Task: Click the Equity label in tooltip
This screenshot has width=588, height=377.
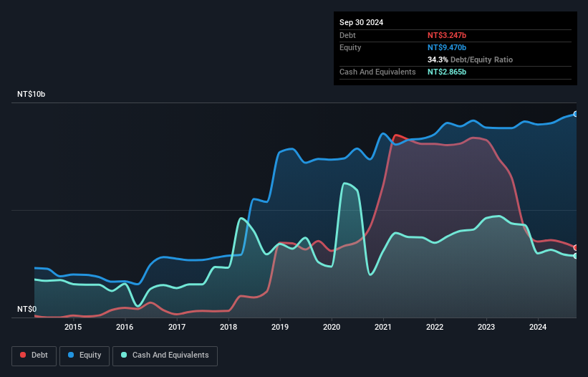Action: coord(350,47)
